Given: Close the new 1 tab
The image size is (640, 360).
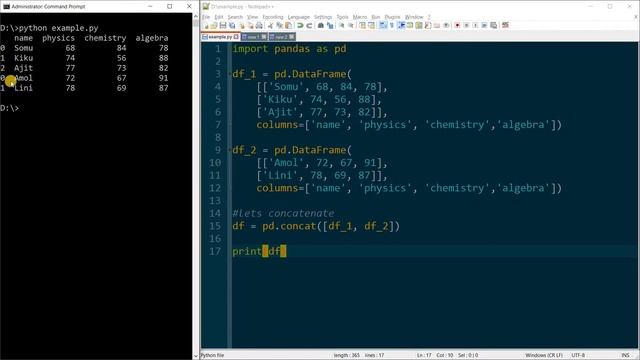Looking at the screenshot, I should tap(264, 37).
